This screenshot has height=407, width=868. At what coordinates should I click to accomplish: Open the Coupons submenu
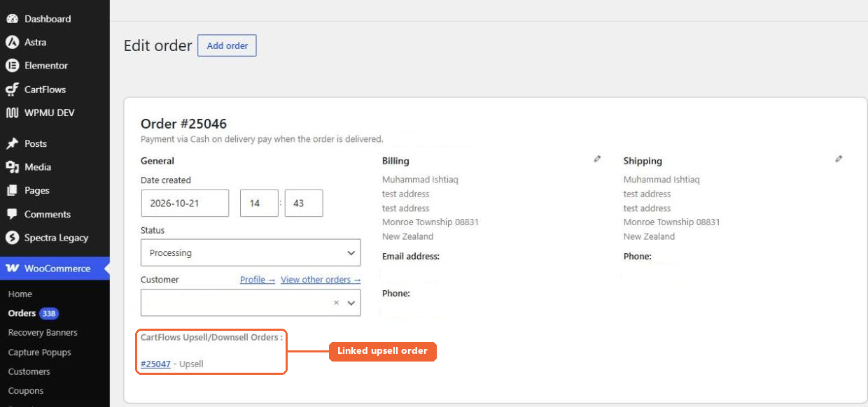[x=26, y=391]
